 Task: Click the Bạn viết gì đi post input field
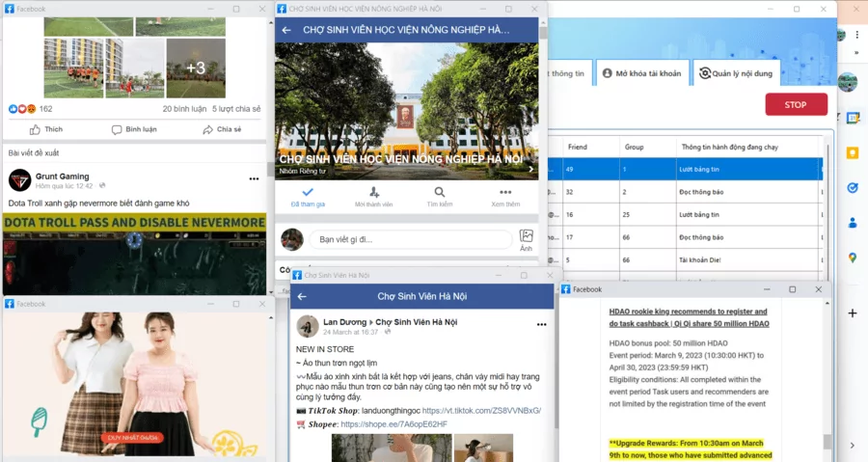[x=410, y=239]
